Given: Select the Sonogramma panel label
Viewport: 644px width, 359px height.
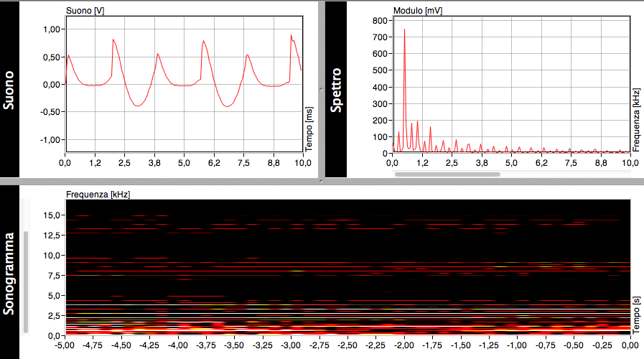Looking at the screenshot, I should (x=9, y=273).
